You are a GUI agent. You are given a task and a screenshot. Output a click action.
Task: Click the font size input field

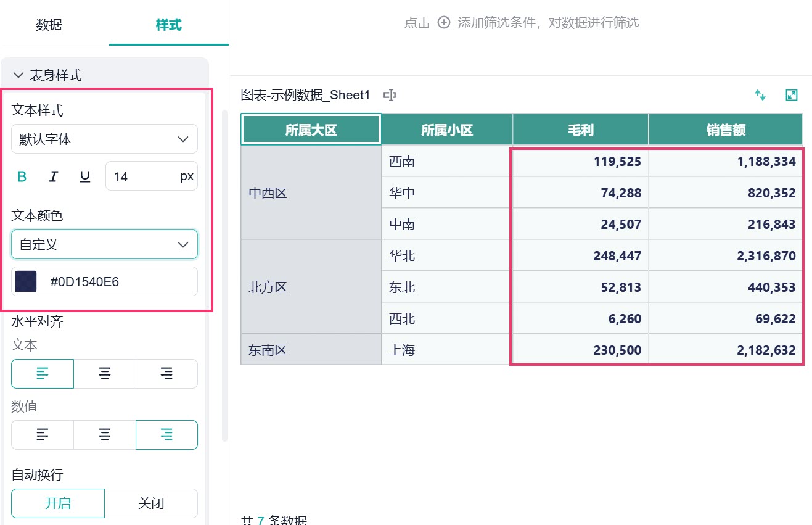152,177
